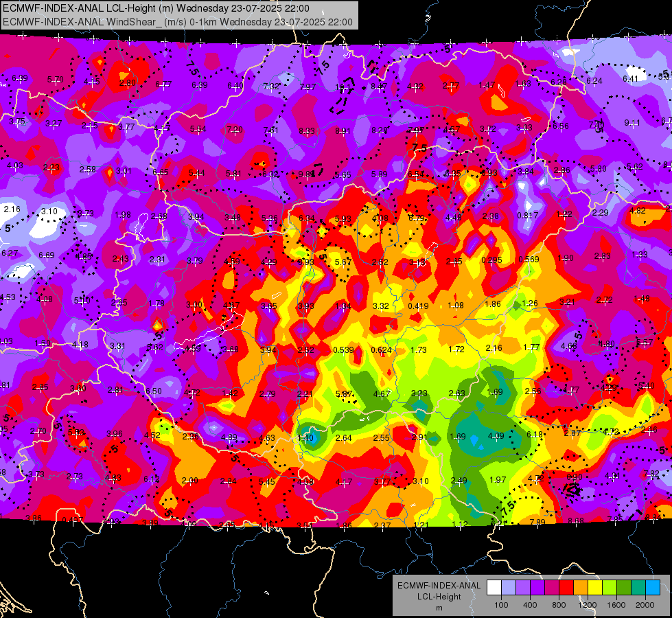Click the map value 3.23
672x618 pixels.
click(419, 393)
